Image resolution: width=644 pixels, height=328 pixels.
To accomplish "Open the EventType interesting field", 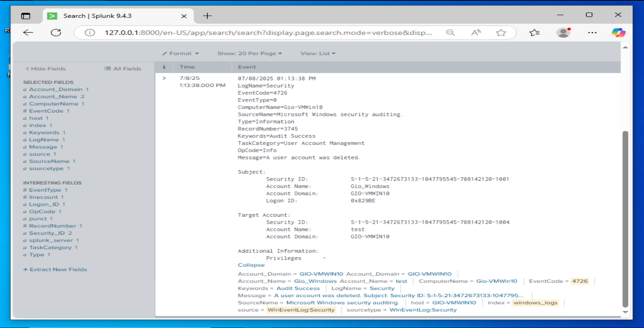I will click(45, 190).
